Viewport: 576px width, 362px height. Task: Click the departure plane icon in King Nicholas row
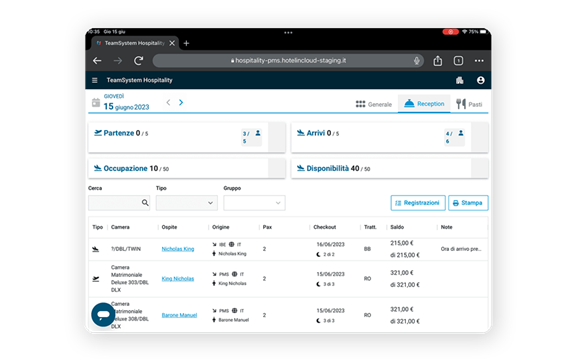coord(96,279)
